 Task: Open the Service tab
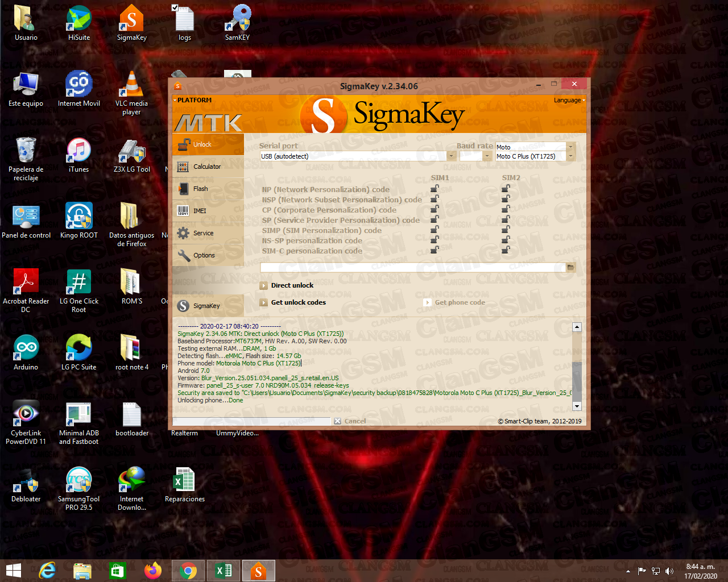click(x=208, y=233)
